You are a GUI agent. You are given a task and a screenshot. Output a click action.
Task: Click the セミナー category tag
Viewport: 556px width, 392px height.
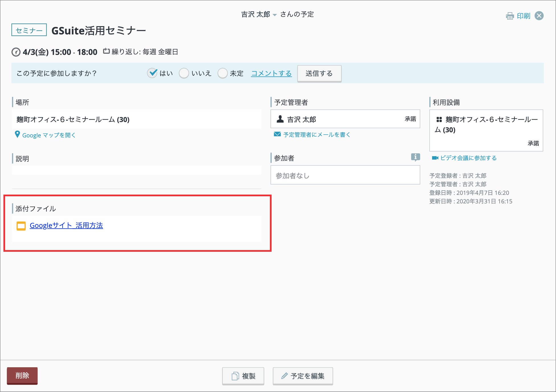coord(29,30)
